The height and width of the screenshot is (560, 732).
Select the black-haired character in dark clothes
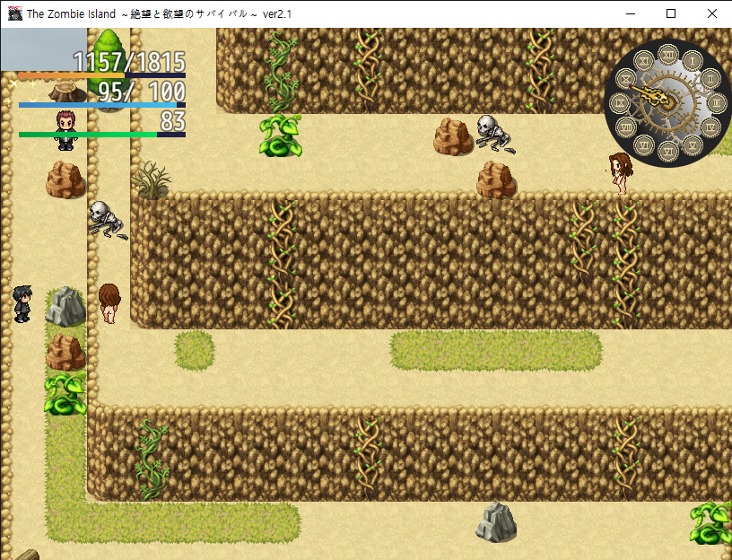22,304
